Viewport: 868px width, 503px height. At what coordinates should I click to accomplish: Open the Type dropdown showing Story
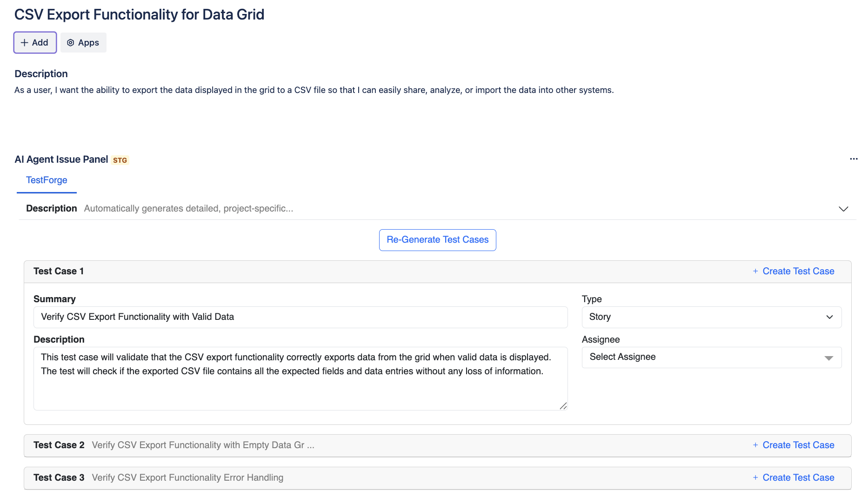pos(711,317)
